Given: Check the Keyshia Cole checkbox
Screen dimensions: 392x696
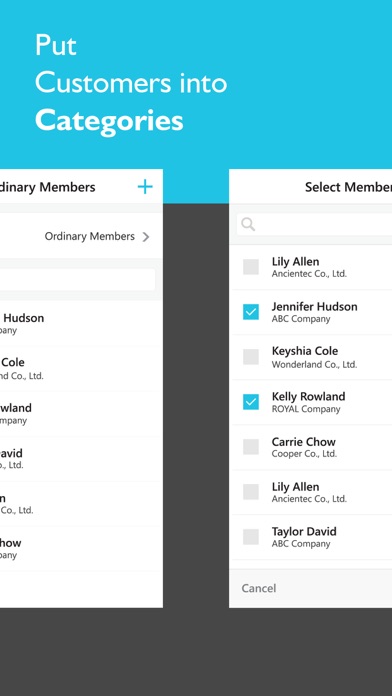Looking at the screenshot, I should click(x=251, y=357).
